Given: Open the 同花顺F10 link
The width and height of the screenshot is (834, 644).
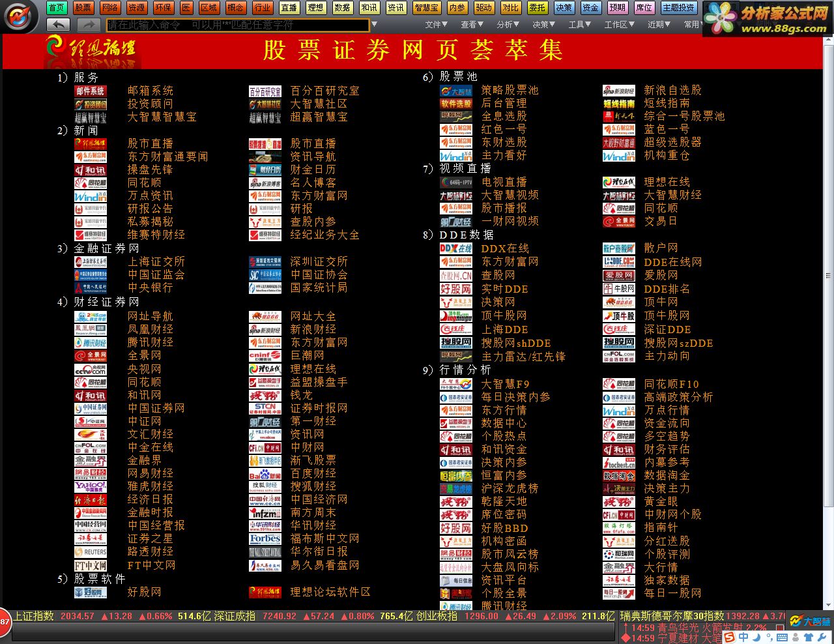Looking at the screenshot, I should click(671, 385).
